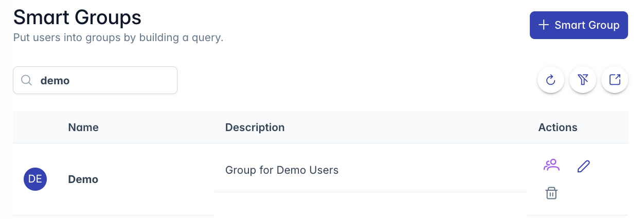Image resolution: width=644 pixels, height=219 pixels.
Task: Click the 'Group for Demo Users' description
Action: (x=282, y=170)
